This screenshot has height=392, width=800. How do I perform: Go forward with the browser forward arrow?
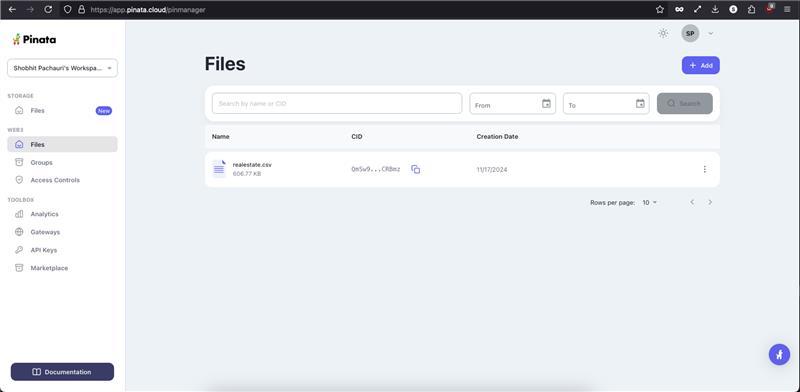[x=30, y=9]
